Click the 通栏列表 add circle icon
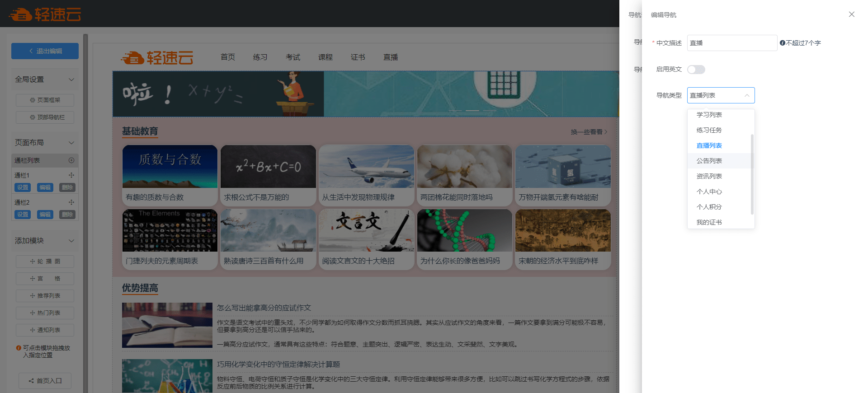Viewport: 868px width, 393px height. click(x=71, y=160)
